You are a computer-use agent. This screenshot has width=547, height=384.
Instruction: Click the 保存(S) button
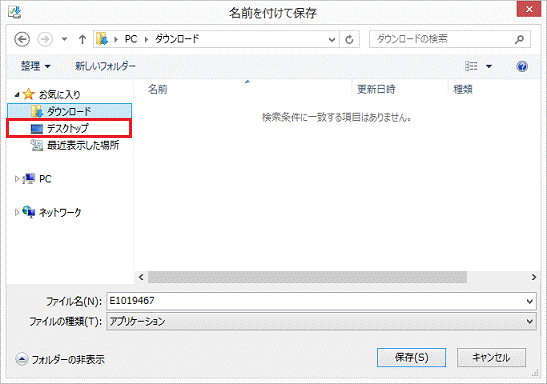click(x=411, y=357)
